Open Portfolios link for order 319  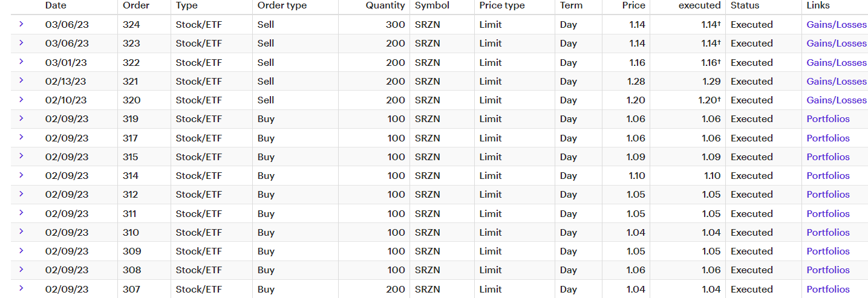coord(828,119)
